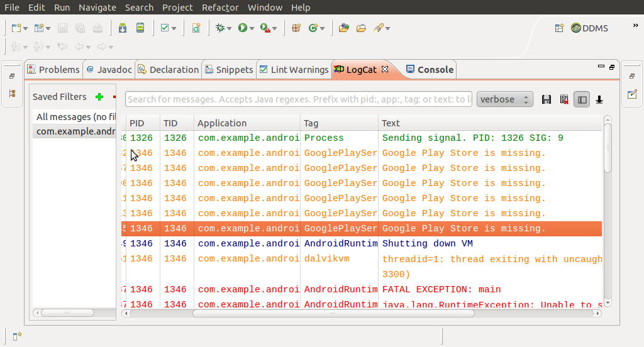The image size is (644, 347).
Task: Select the 'FATAL EXCEPTION: main' log row
Action: (362, 290)
